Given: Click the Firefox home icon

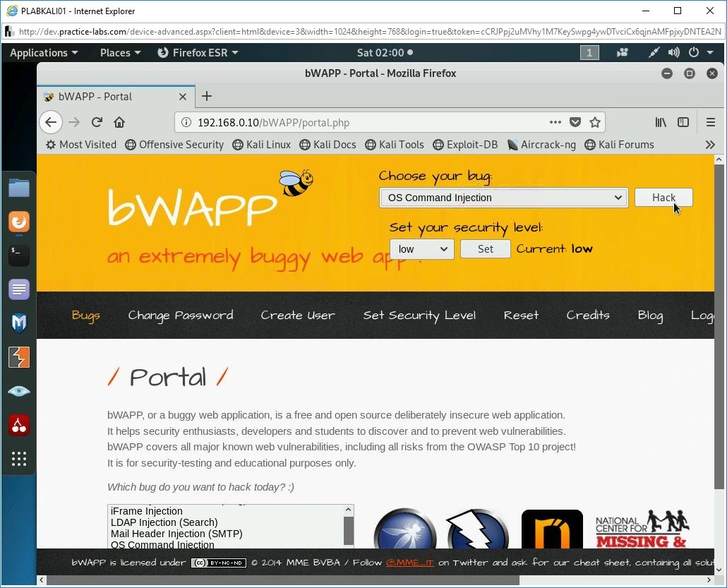Looking at the screenshot, I should pos(119,121).
